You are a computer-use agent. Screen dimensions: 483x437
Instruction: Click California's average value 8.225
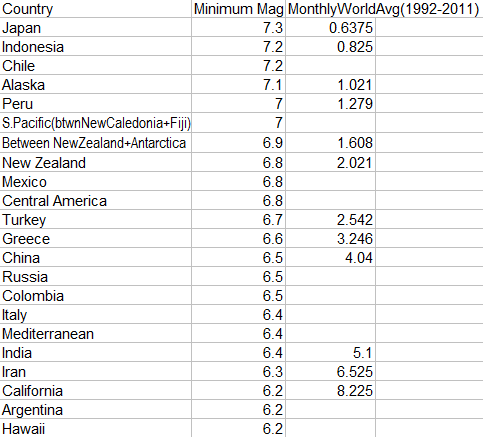point(330,390)
